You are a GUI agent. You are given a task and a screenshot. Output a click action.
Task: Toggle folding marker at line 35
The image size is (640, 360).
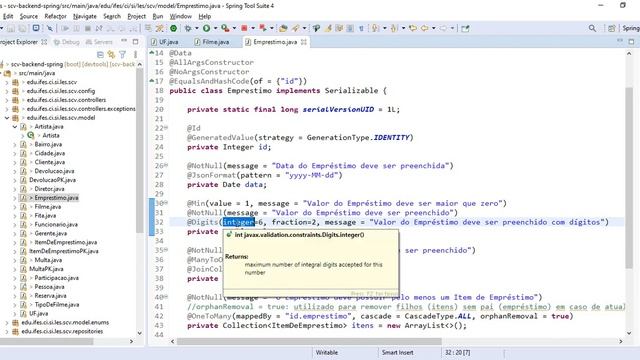point(166,250)
